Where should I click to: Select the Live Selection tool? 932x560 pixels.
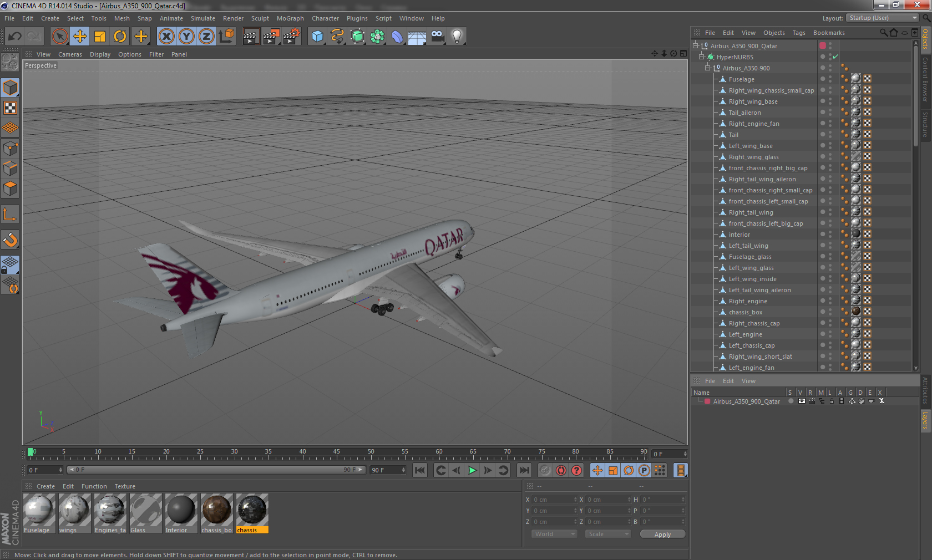click(60, 37)
